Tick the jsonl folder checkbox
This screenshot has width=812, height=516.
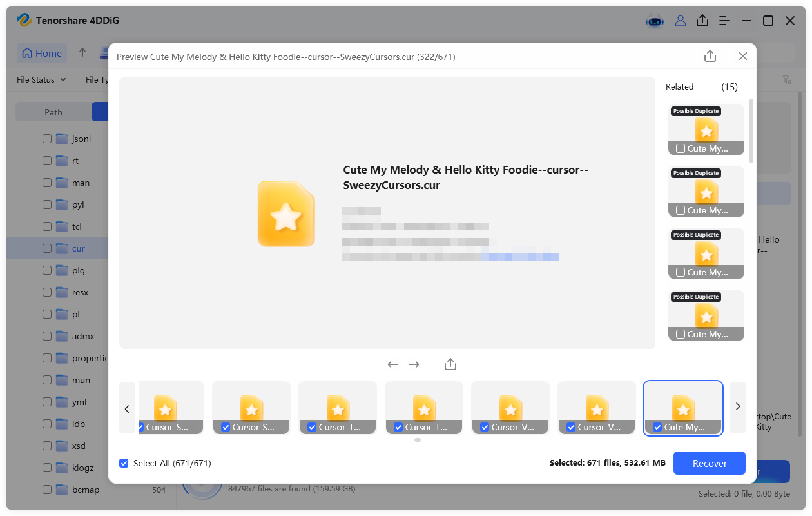click(47, 139)
